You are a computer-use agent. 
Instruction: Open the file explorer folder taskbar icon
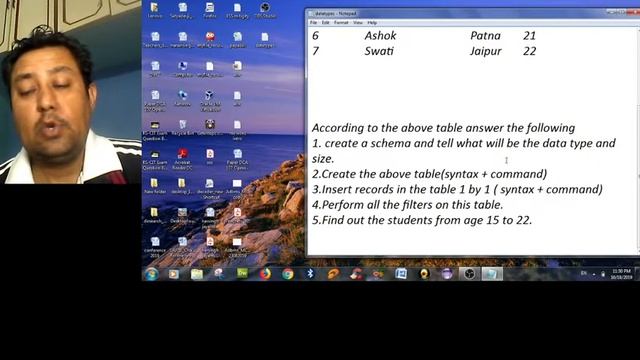click(197, 274)
